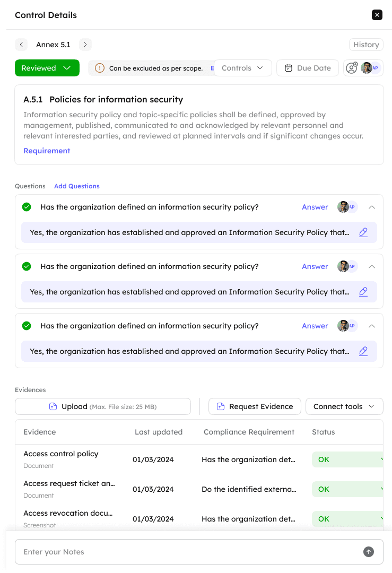The image size is (392, 573).
Task: Click the warning icon beside the exclusion notice
Action: point(99,68)
